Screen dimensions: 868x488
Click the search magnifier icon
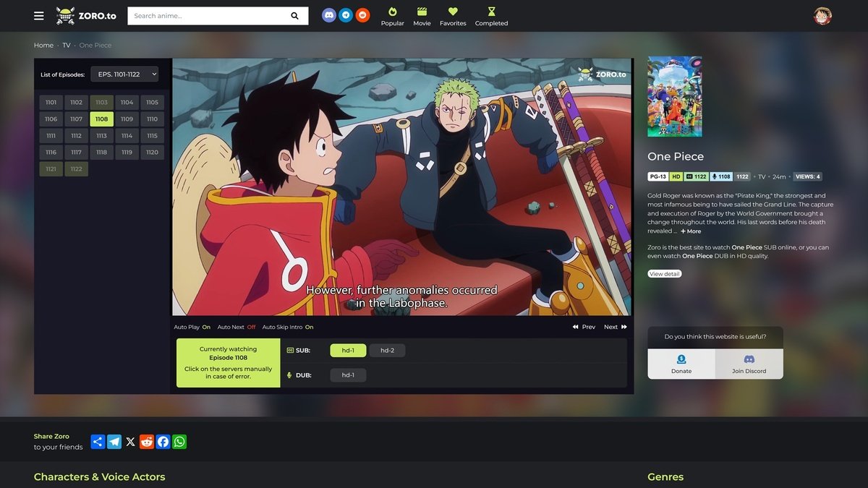click(295, 16)
